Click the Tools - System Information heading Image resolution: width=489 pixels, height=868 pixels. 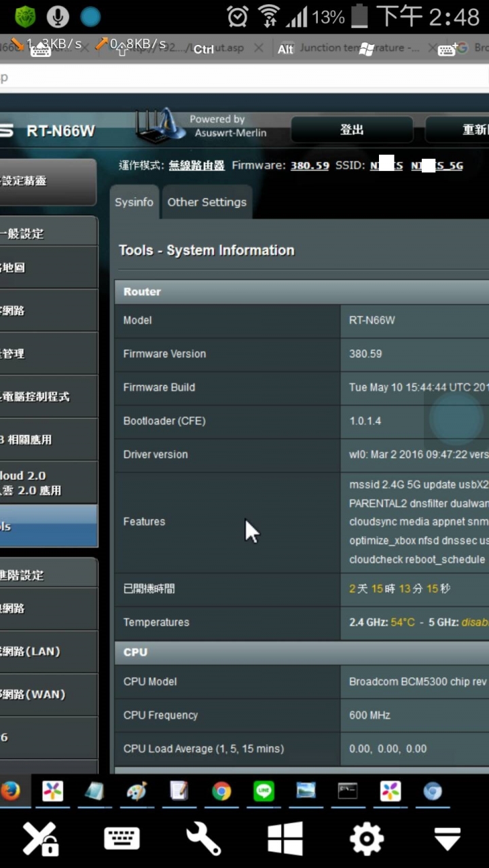tap(206, 250)
